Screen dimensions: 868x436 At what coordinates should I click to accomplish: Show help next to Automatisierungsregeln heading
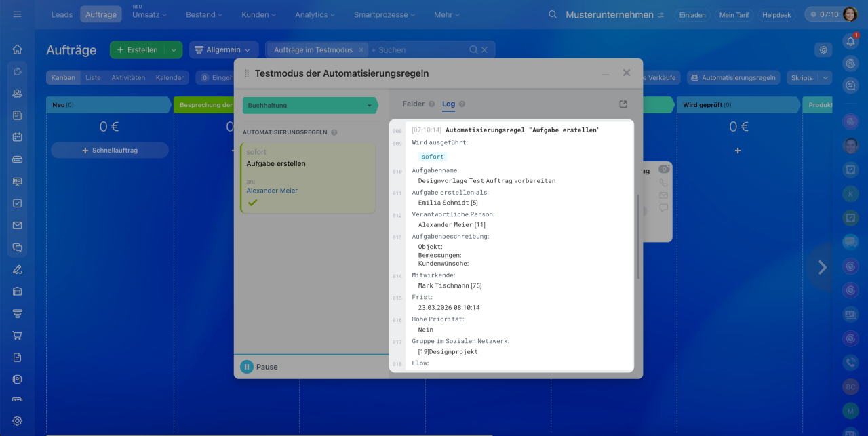(x=334, y=133)
